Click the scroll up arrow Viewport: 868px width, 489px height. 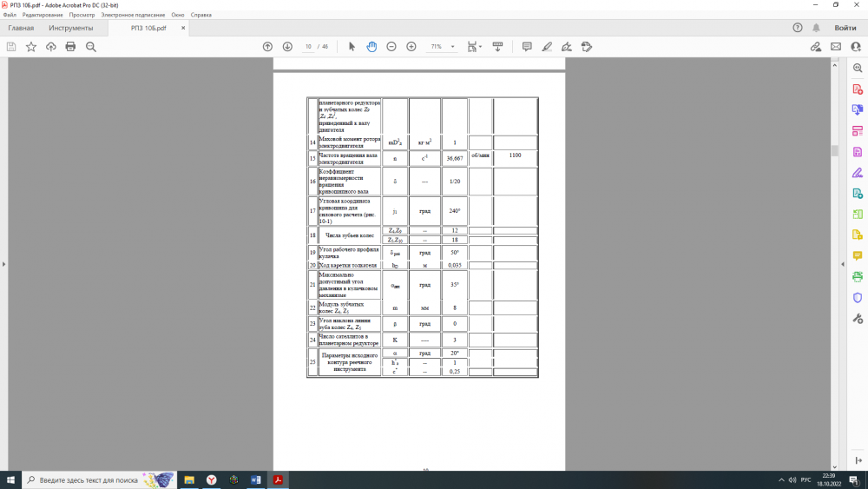pyautogui.click(x=835, y=65)
